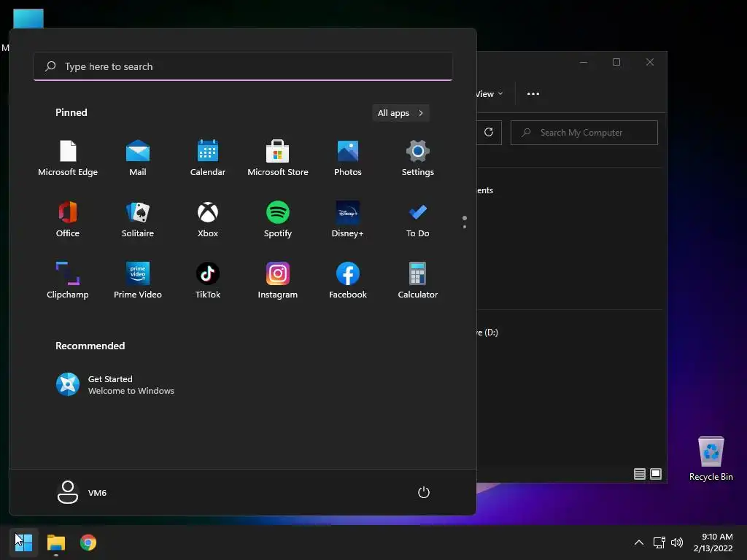Launch Google Chrome from the taskbar
This screenshot has height=560, width=747.
click(x=88, y=542)
